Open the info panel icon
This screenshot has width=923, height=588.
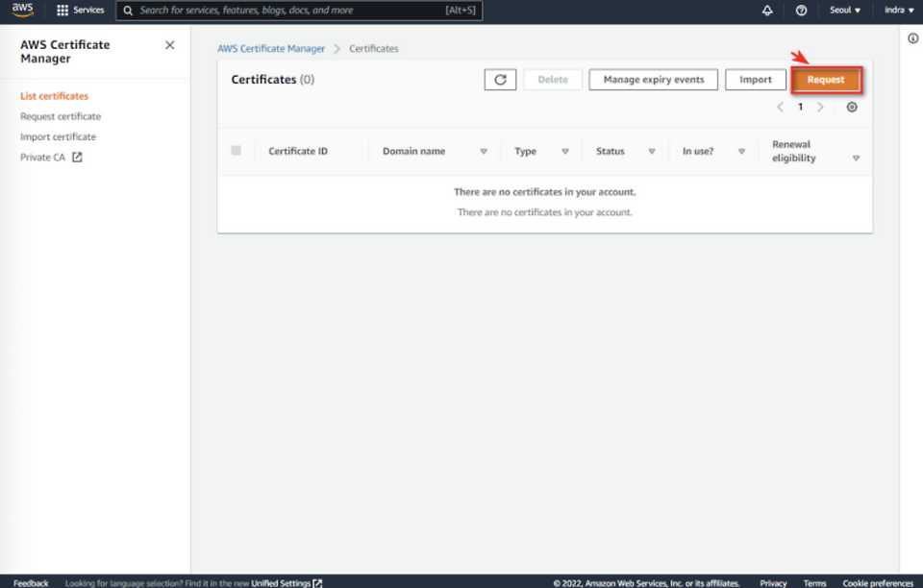point(912,38)
